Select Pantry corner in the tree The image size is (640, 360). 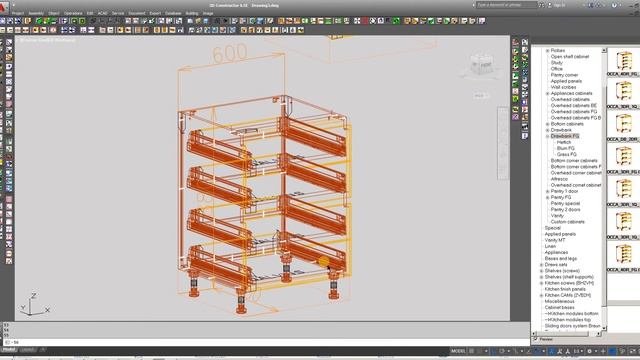pos(564,75)
